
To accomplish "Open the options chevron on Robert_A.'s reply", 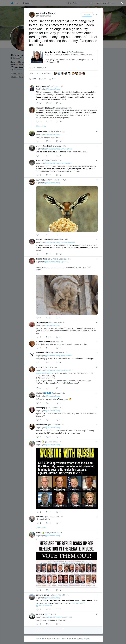I will coord(97,614).
